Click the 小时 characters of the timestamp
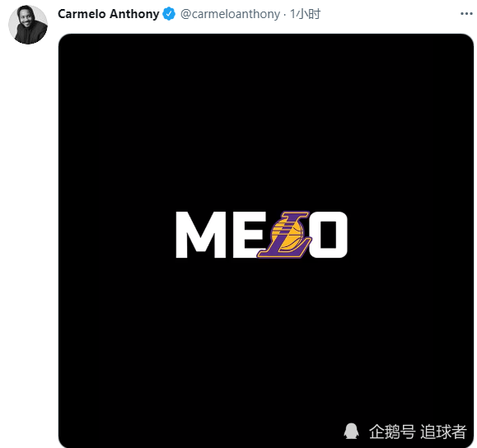This screenshot has height=448, width=477. (308, 14)
